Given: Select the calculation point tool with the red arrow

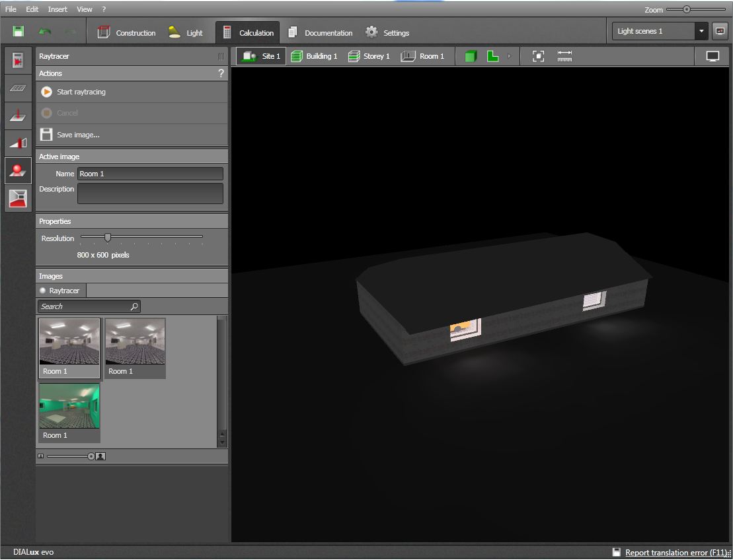Looking at the screenshot, I should tap(18, 116).
